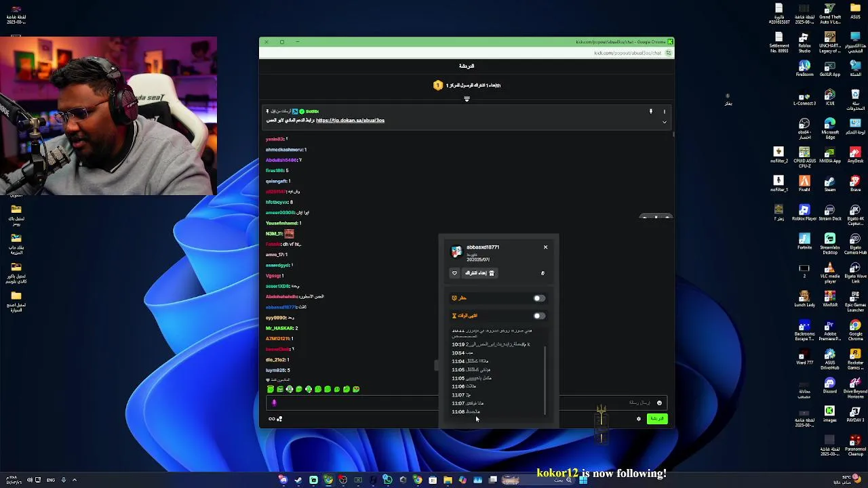The width and height of the screenshot is (868, 488).
Task: Click the heart follow icon in user card
Action: coord(455,273)
